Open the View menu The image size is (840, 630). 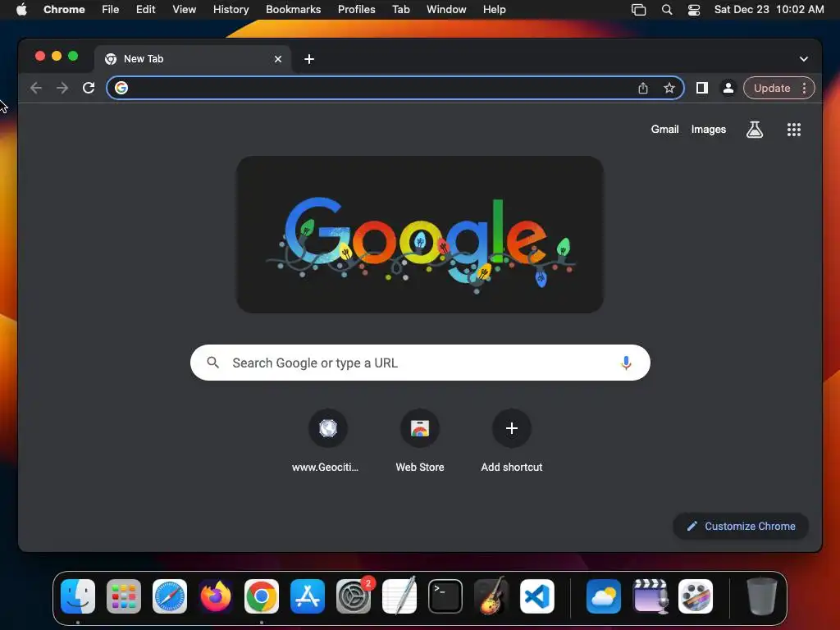click(185, 9)
